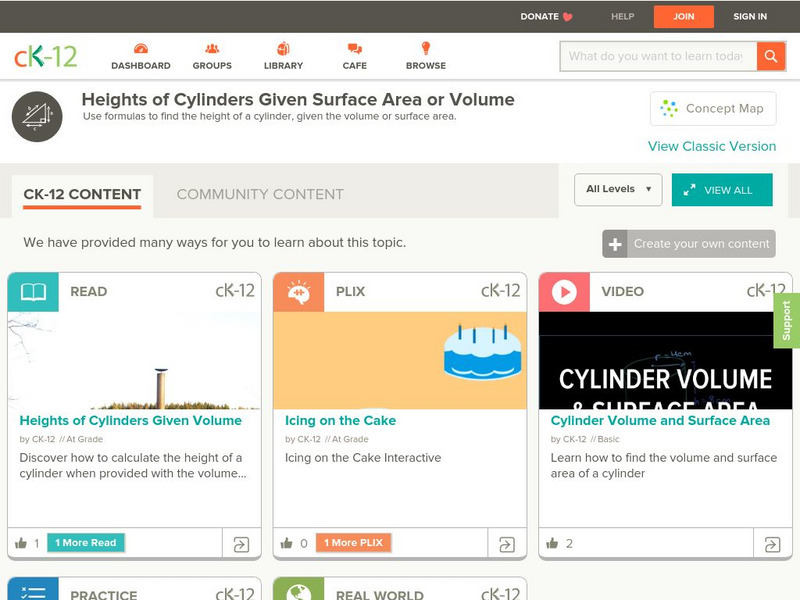Screen dimensions: 800x600
Task: Open share arrow on the VIDEO card
Action: (772, 544)
